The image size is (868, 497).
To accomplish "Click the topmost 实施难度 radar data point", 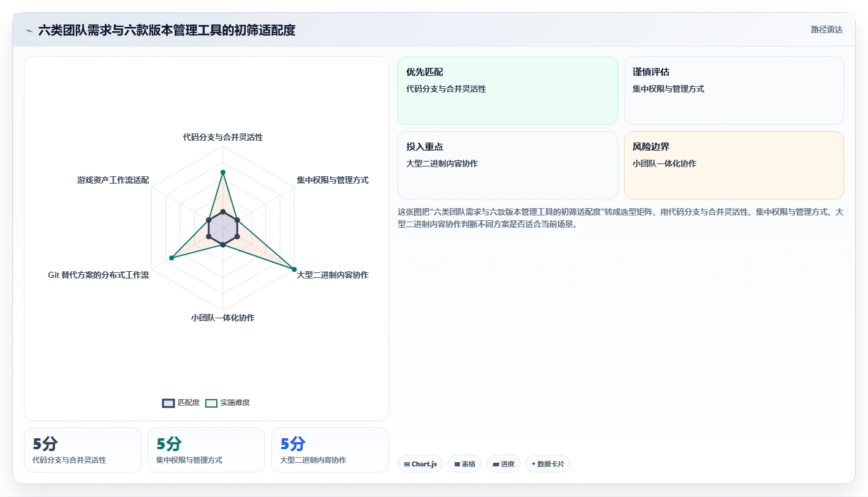I will (x=223, y=172).
